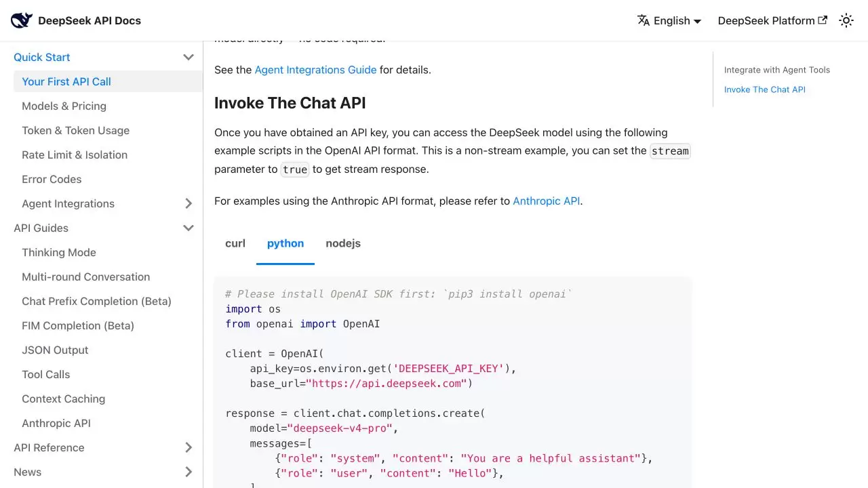Click the inline code word stream
Viewport: 868px width, 488px height.
[x=670, y=151]
